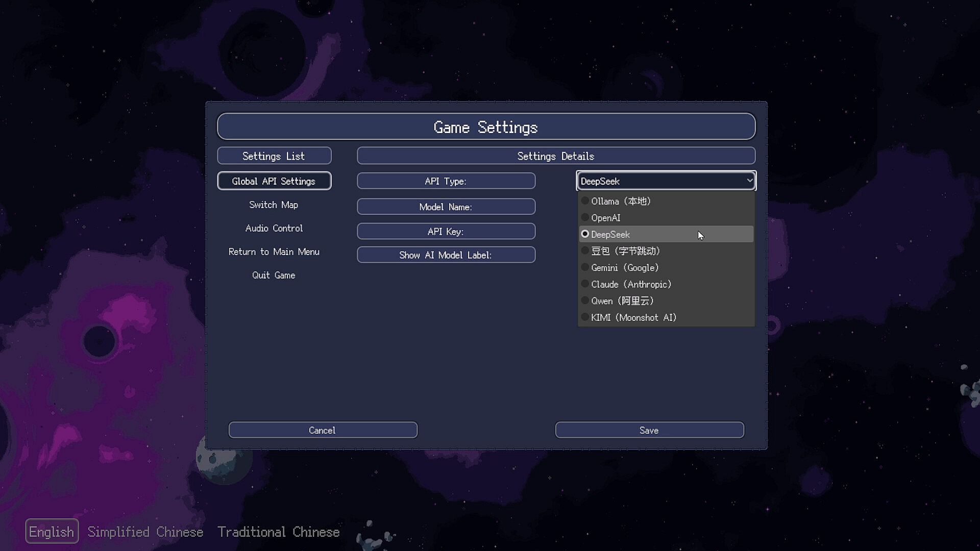Screen dimensions: 980x551
Task: Click Return to Main Menu
Action: click(274, 252)
